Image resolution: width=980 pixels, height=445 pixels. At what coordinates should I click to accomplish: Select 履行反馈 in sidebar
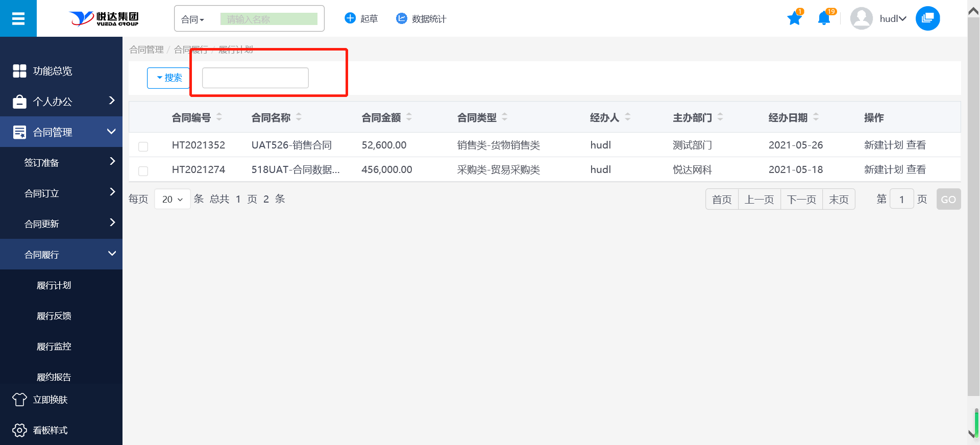pos(54,316)
